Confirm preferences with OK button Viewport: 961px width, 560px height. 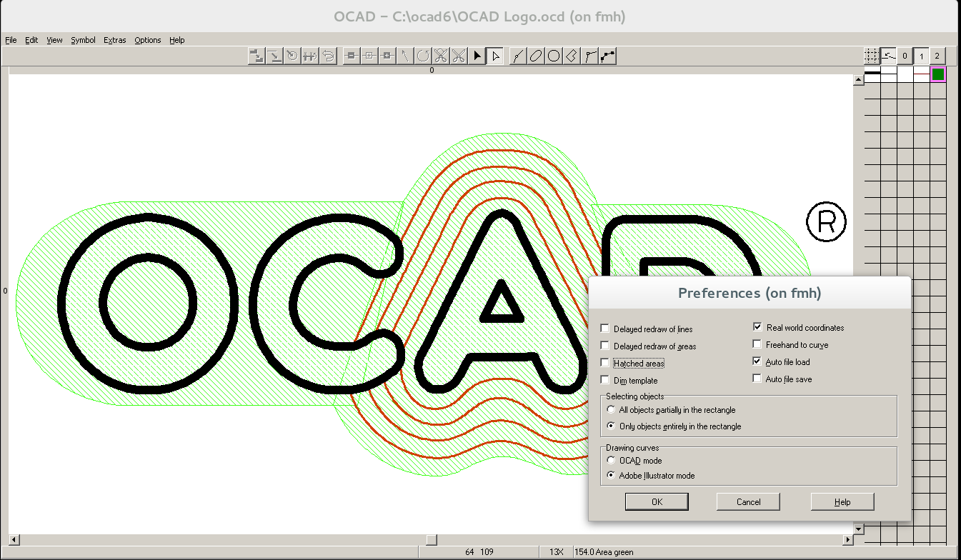point(657,501)
